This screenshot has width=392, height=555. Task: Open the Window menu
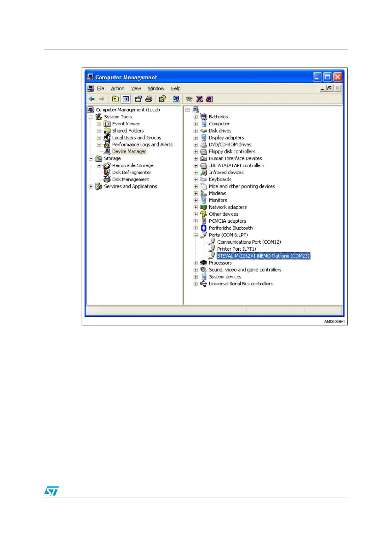[156, 89]
